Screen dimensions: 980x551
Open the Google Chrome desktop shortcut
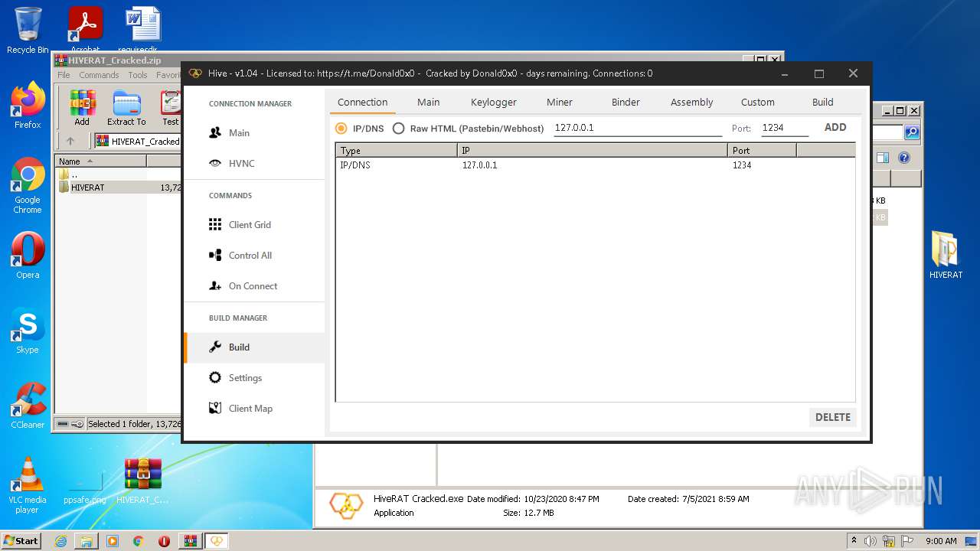point(28,186)
